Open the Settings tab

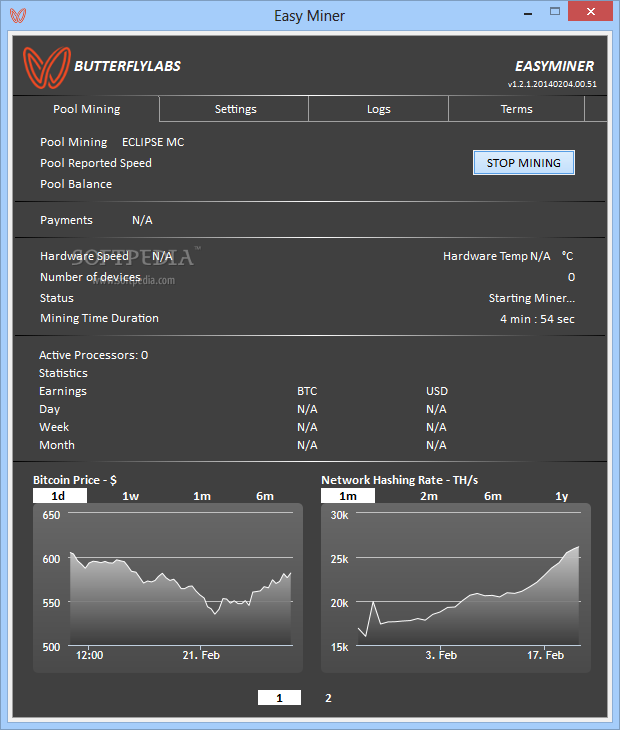point(235,109)
